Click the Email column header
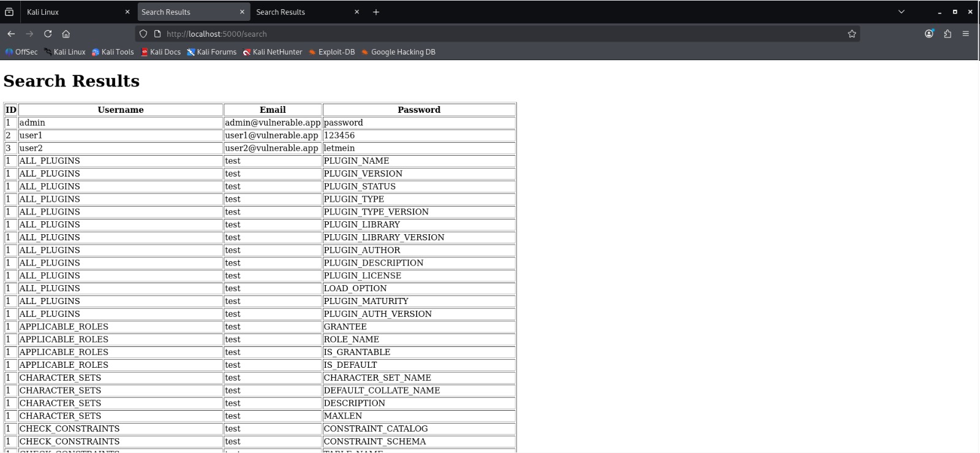The image size is (980, 453). (x=273, y=110)
